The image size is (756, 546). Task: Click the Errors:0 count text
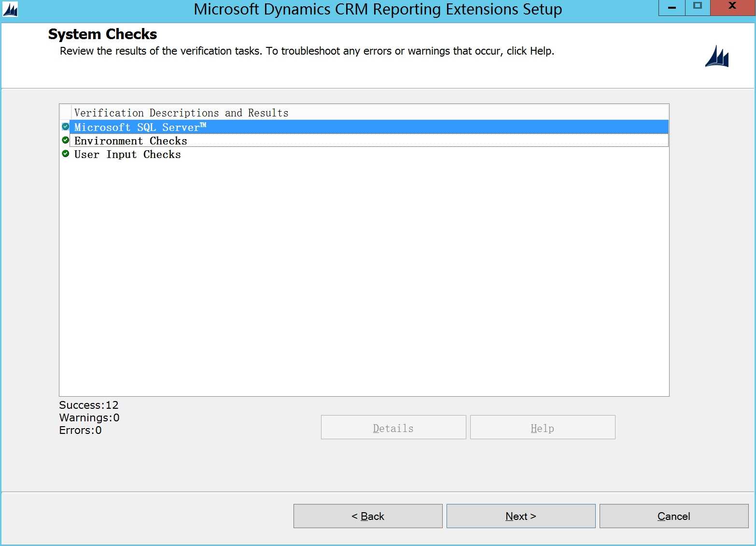[x=80, y=430]
